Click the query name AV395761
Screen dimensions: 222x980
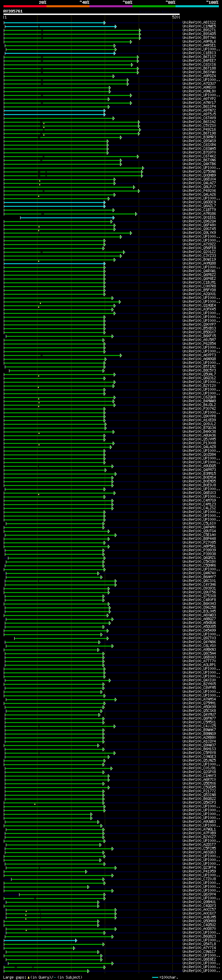tap(13, 11)
